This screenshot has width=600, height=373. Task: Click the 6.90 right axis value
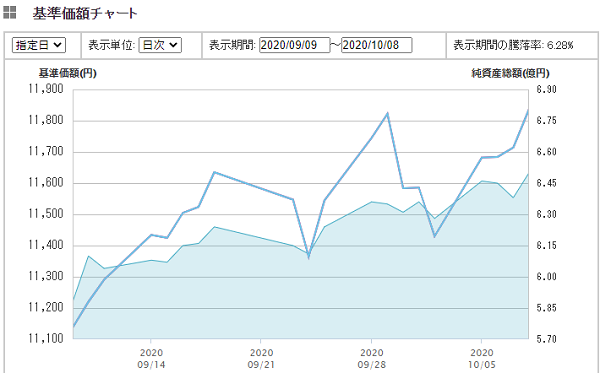pyautogui.click(x=546, y=90)
